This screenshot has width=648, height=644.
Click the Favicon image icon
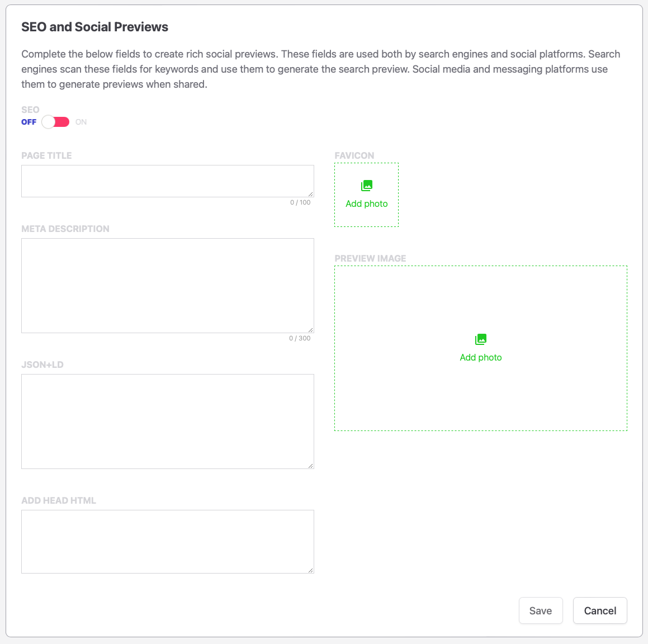click(x=367, y=186)
